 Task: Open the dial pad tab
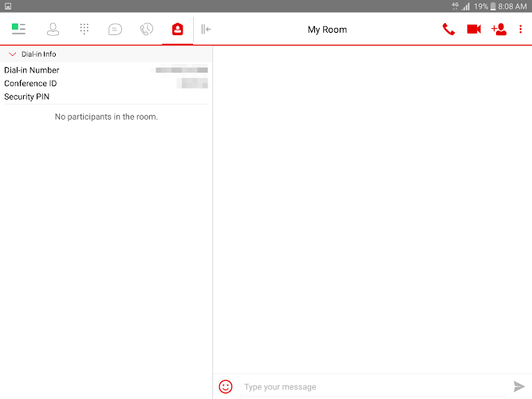84,29
